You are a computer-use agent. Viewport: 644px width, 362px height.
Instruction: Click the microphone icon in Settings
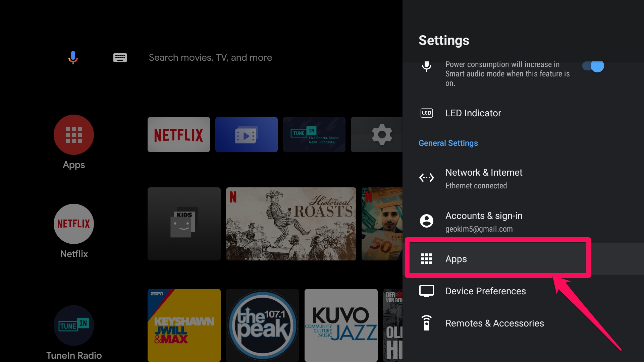click(x=427, y=66)
